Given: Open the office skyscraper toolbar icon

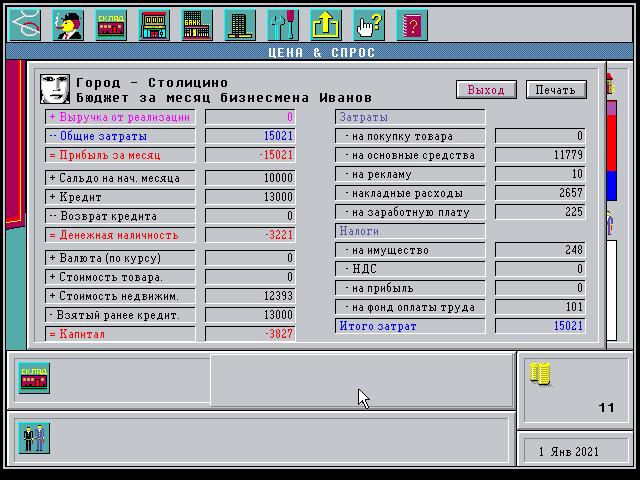Looking at the screenshot, I should 240,25.
